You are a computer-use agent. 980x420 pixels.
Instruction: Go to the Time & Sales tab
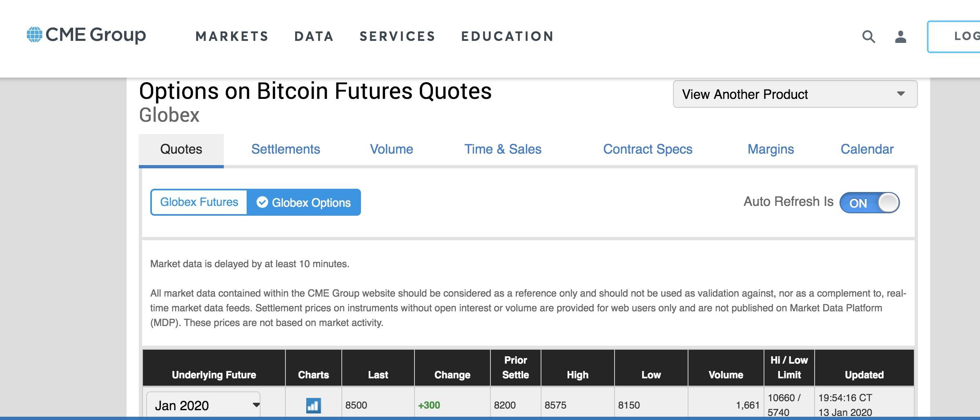503,149
